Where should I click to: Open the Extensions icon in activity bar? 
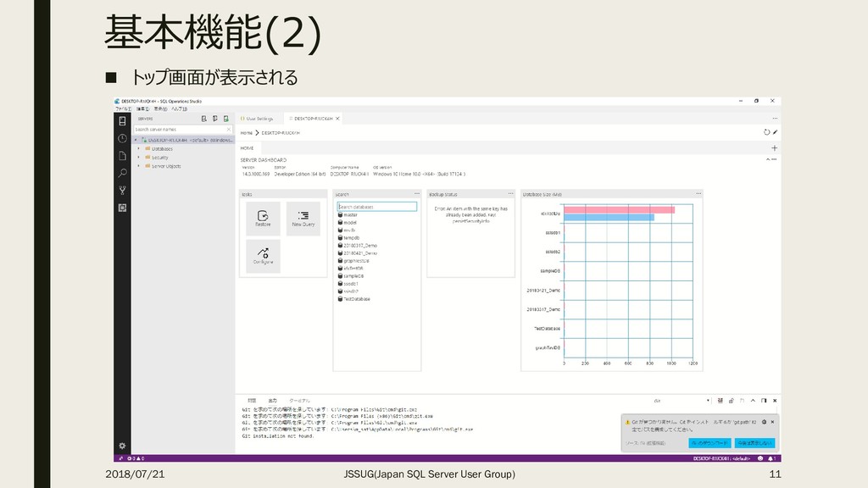pos(122,208)
